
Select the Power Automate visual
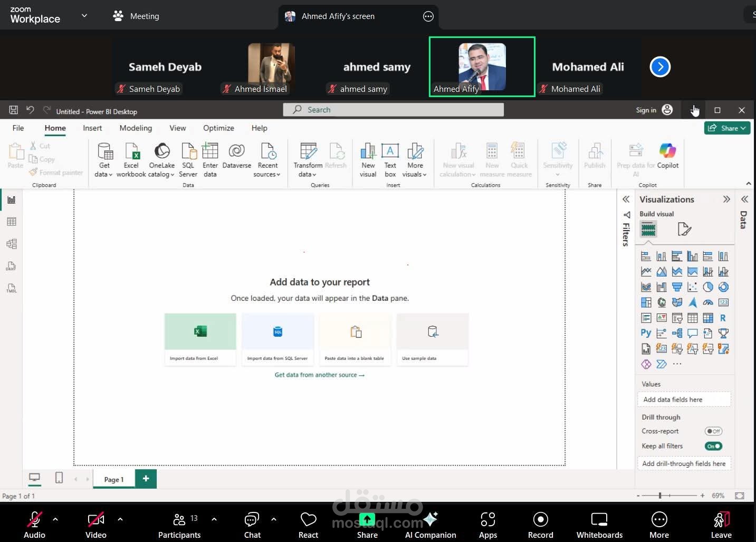pos(662,364)
